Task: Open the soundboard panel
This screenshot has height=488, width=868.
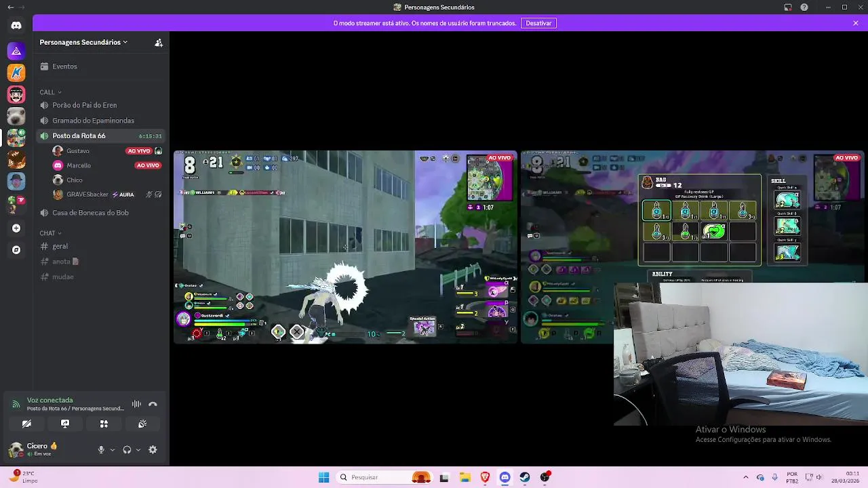Action: 142,424
